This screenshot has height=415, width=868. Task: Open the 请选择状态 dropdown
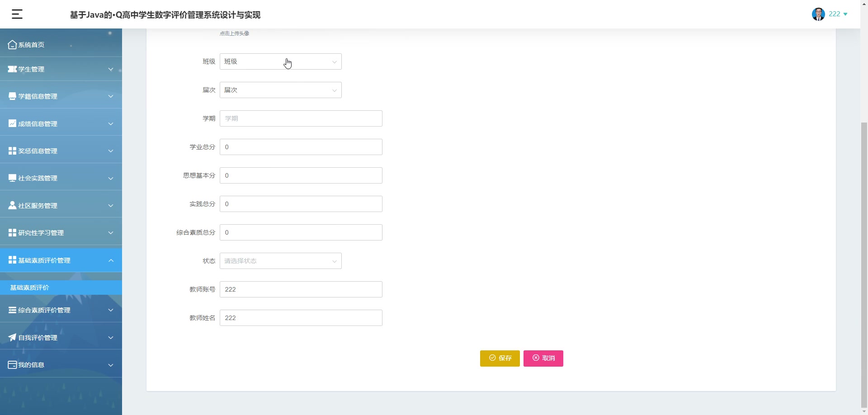tap(280, 261)
